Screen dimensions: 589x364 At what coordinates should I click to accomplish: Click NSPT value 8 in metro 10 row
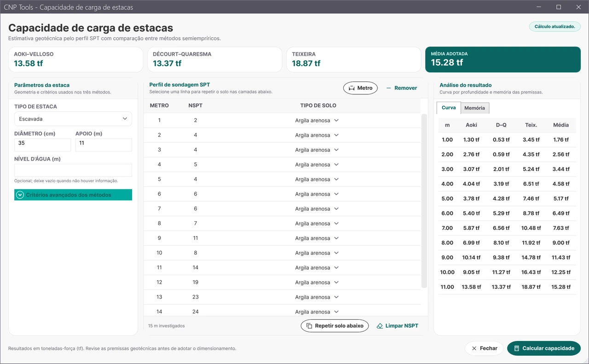tap(196, 253)
